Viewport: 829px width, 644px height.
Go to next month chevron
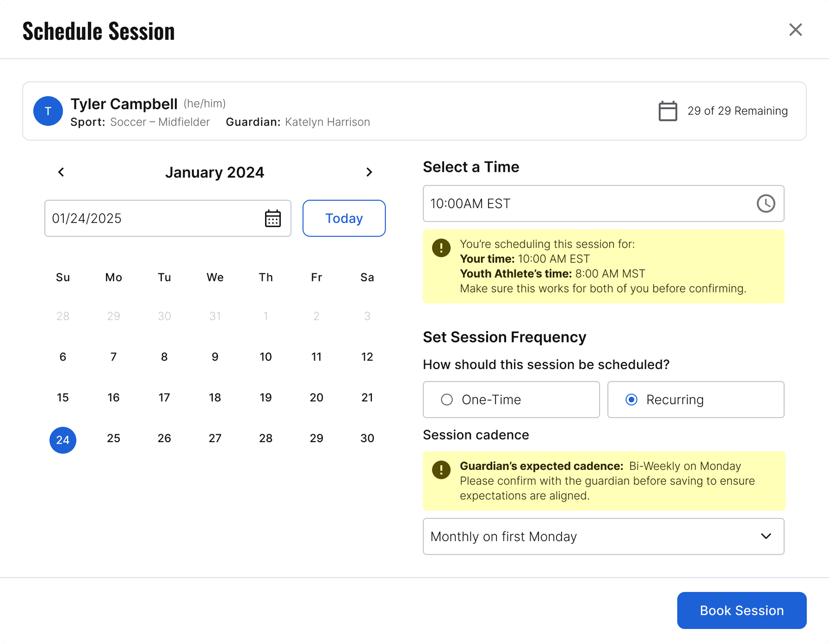pos(369,172)
